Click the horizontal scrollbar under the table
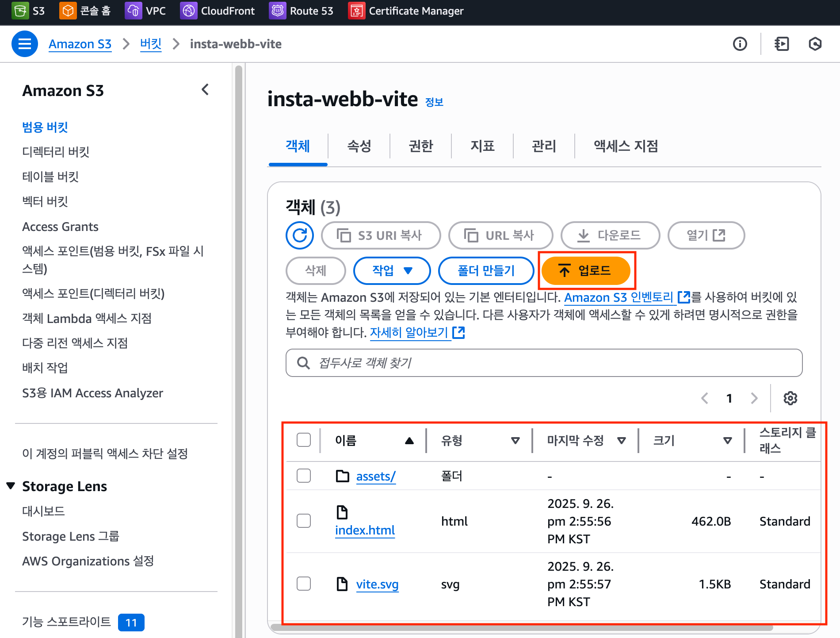840x638 pixels. pos(522,627)
